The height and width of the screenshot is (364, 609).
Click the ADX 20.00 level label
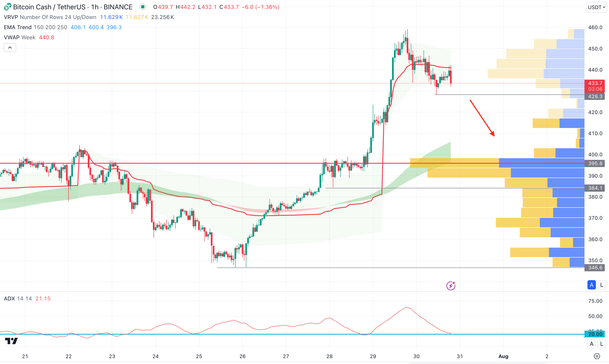pyautogui.click(x=595, y=334)
